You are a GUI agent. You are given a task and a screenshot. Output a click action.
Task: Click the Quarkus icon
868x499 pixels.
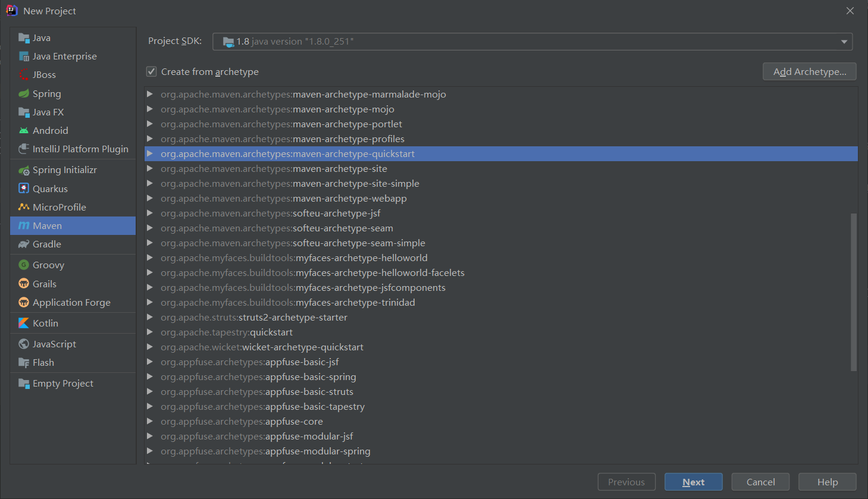[x=24, y=189]
